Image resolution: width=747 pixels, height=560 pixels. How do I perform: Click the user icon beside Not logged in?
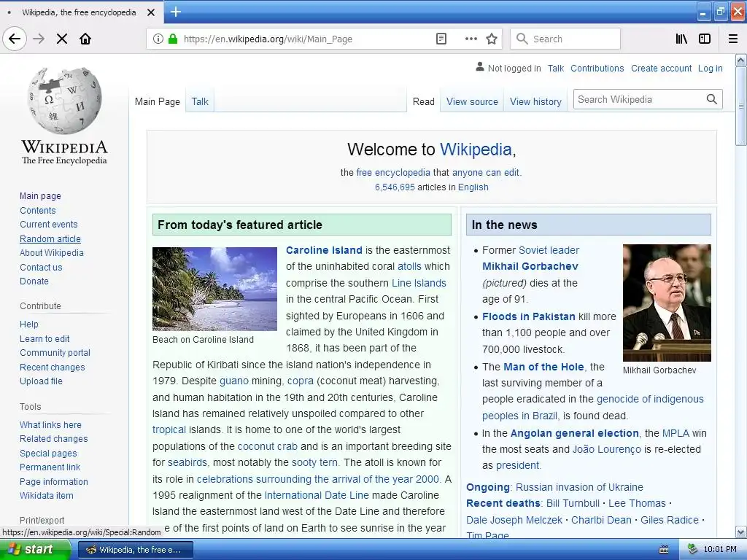pyautogui.click(x=480, y=68)
